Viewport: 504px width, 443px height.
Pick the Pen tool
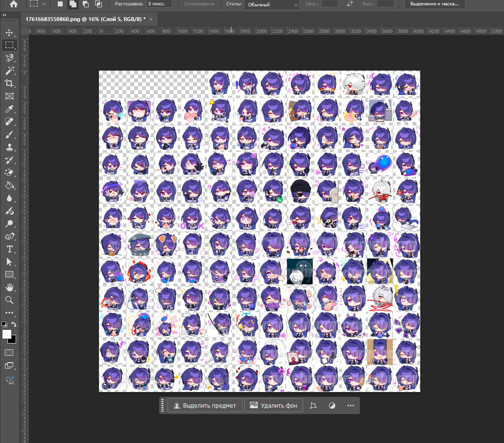point(9,236)
